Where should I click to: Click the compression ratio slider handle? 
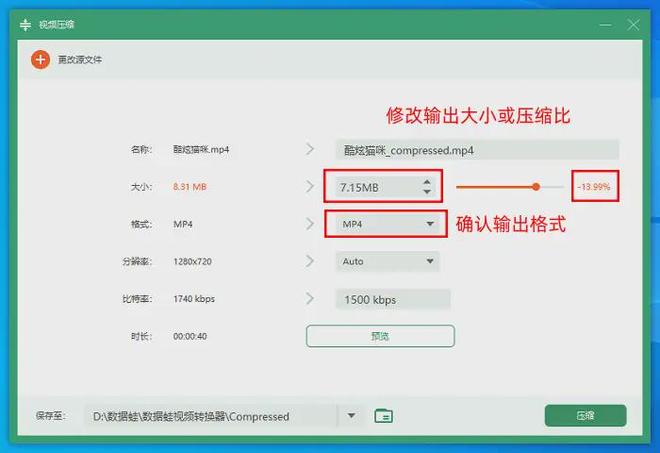click(x=536, y=187)
